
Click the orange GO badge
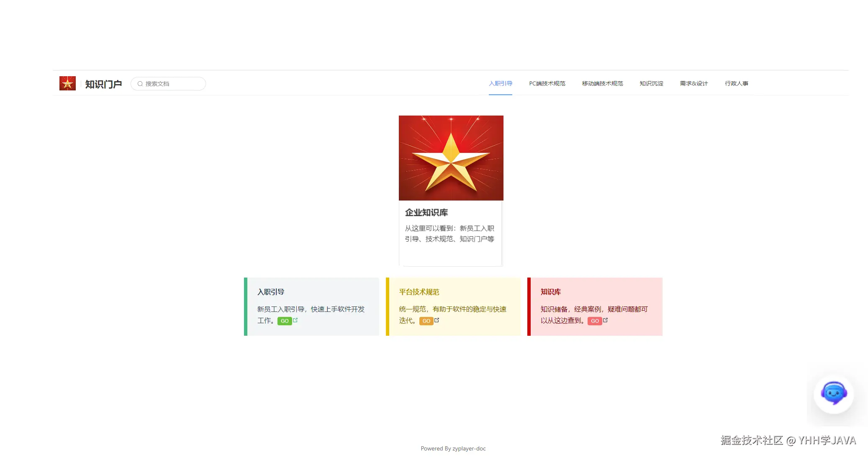426,321
